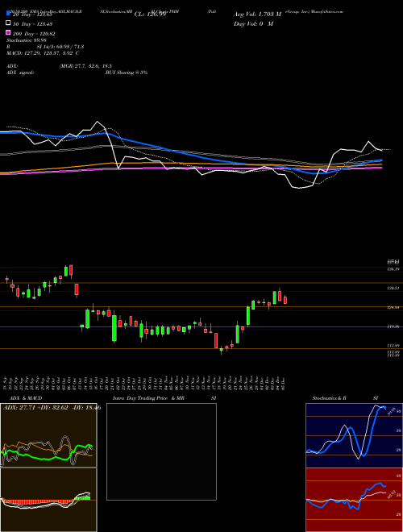This screenshot has width=403, height=532.
Task: Click the 'Stochastics: 89.98' reading
Action: tap(27, 40)
